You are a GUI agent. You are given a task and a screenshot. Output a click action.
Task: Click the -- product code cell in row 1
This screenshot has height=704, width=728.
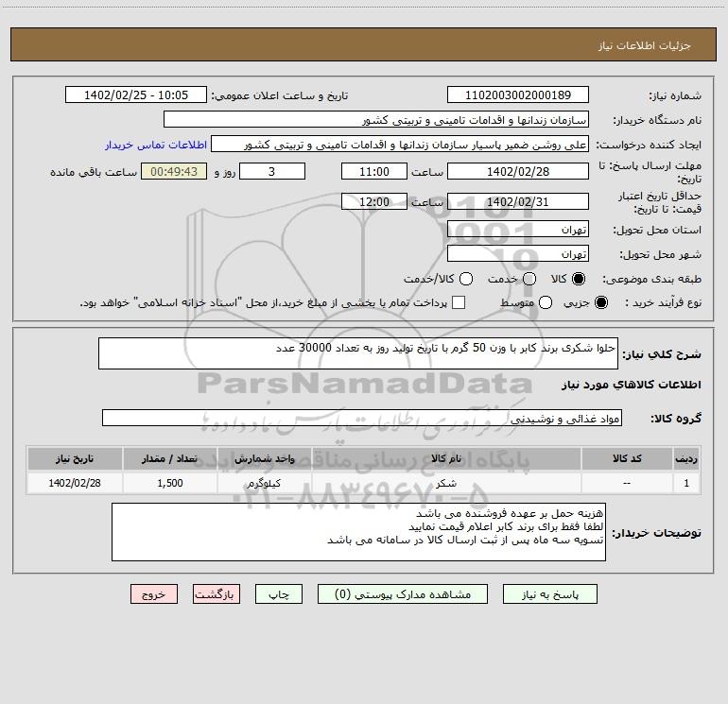coord(627,483)
